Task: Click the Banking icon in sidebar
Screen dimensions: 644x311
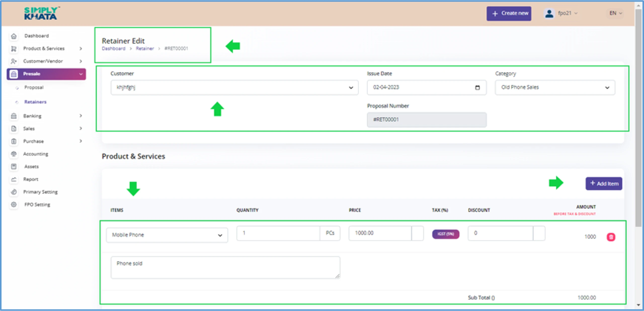Action: (14, 116)
